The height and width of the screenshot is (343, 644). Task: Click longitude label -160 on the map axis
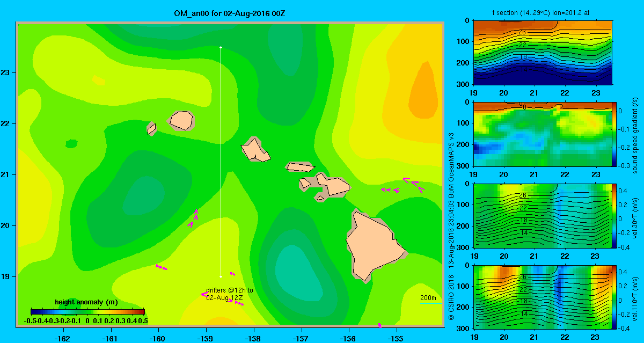pyautogui.click(x=158, y=338)
